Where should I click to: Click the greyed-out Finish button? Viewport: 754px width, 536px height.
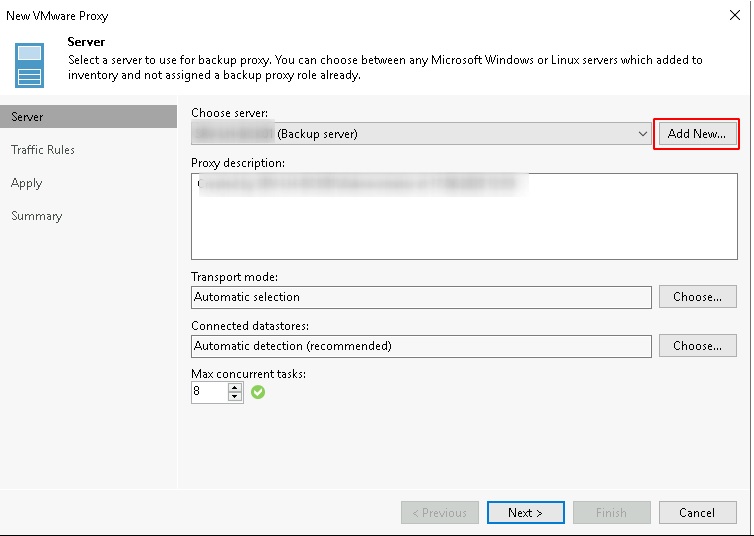coord(611,512)
